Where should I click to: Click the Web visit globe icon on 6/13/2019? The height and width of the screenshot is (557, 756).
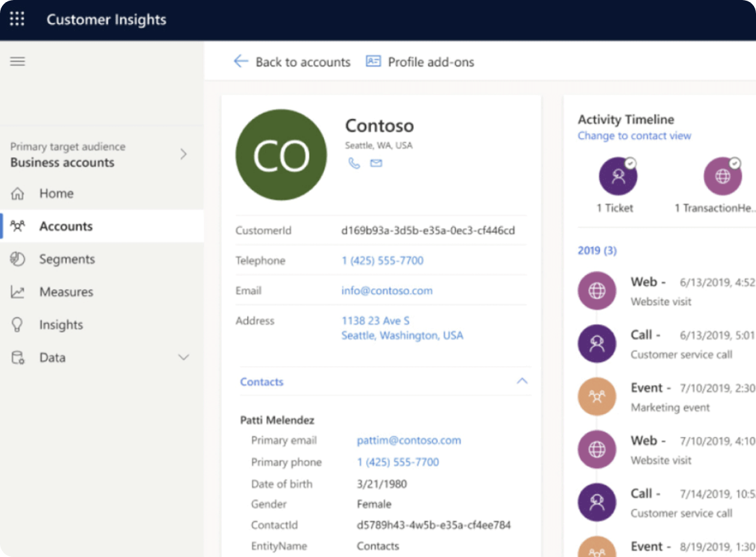click(597, 291)
